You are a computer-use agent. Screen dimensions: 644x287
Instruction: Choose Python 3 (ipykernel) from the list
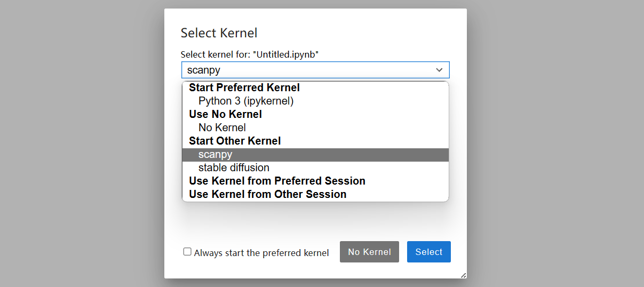[x=246, y=101]
